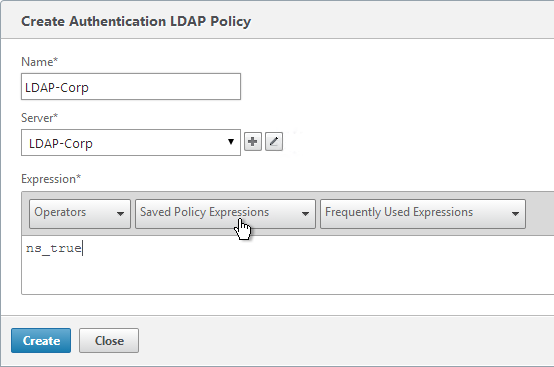
Task: Expand the Operators dropdown
Action: tap(80, 214)
